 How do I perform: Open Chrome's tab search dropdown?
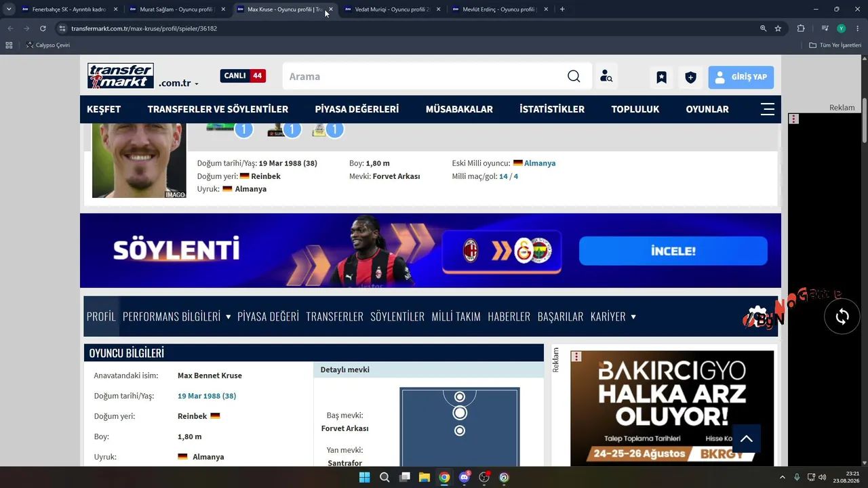click(x=9, y=9)
